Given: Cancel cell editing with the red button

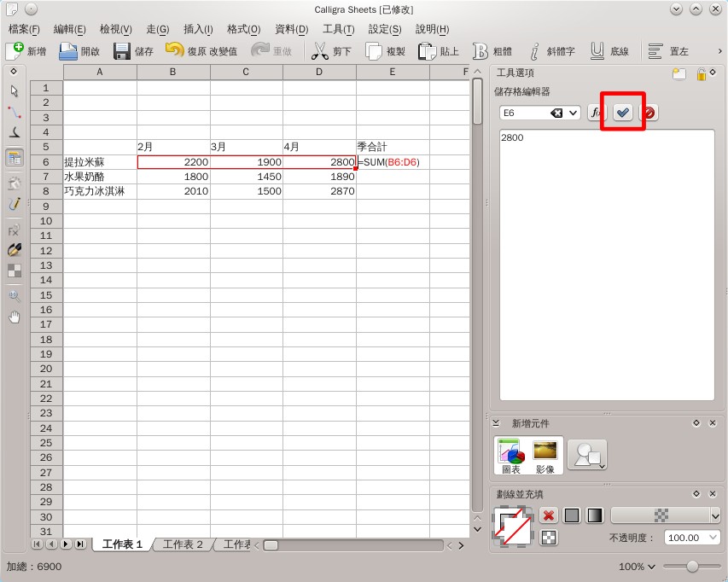Looking at the screenshot, I should [649, 112].
